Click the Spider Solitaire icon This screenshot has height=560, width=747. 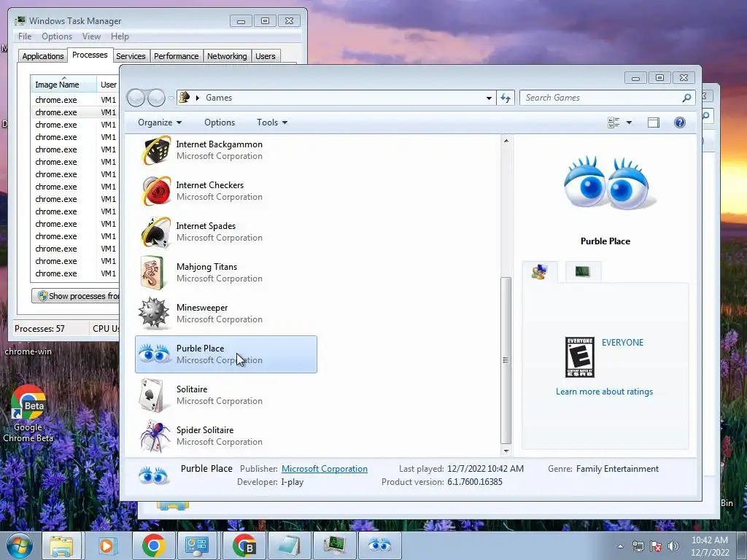155,436
